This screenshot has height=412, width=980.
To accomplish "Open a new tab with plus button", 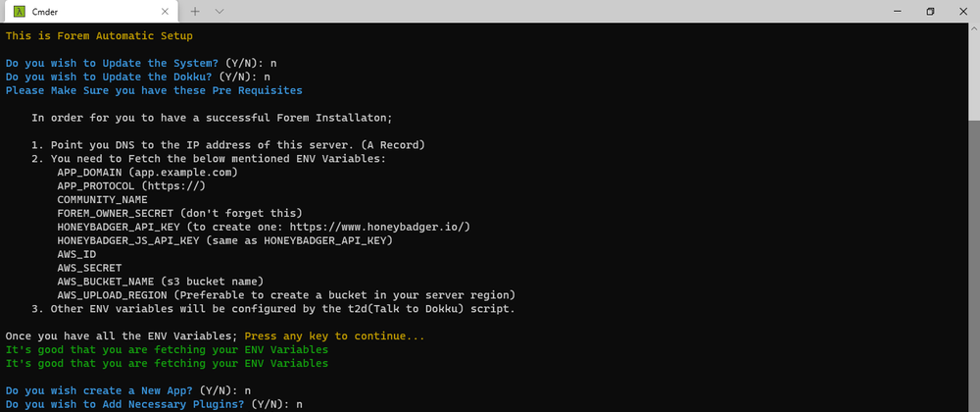I will [x=195, y=11].
